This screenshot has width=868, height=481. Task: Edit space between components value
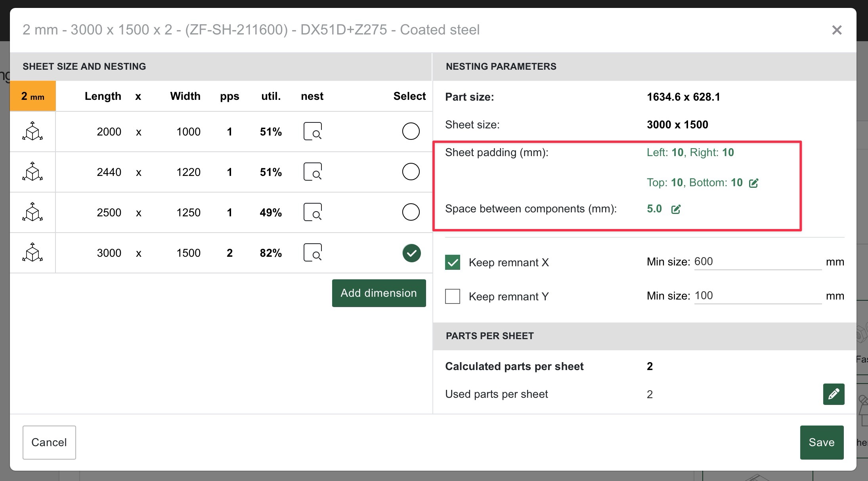pos(676,209)
